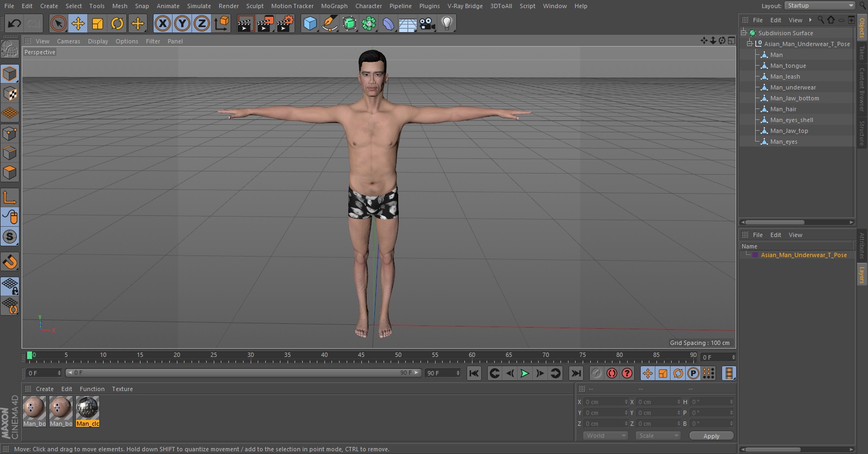This screenshot has height=454, width=868.
Task: Activate the Rotate tool in top toolbar
Action: [117, 23]
